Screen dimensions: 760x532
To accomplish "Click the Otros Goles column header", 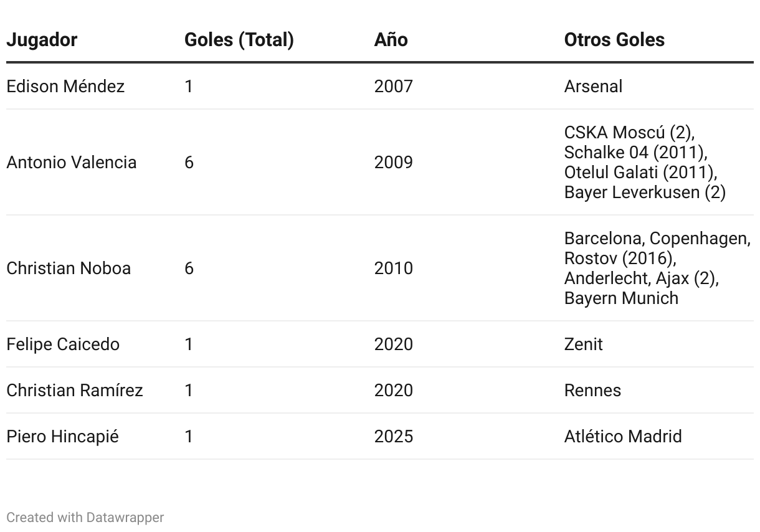I will [614, 40].
